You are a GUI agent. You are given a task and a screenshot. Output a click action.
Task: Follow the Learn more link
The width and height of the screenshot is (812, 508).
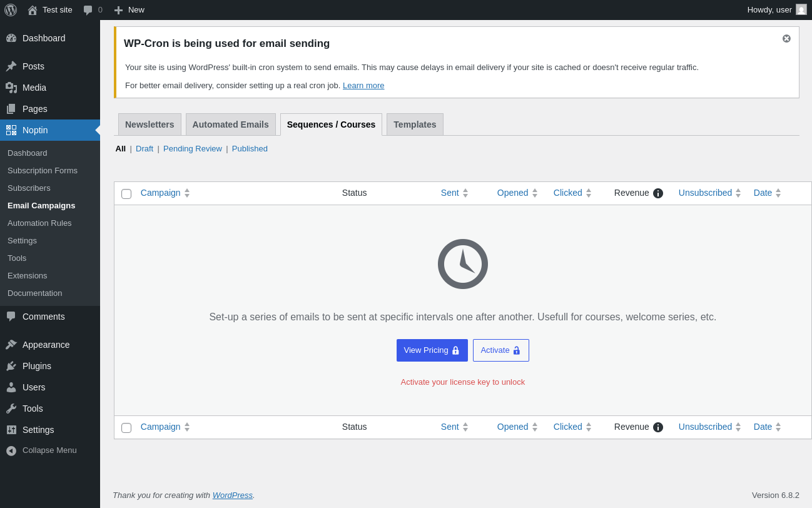[x=363, y=85]
